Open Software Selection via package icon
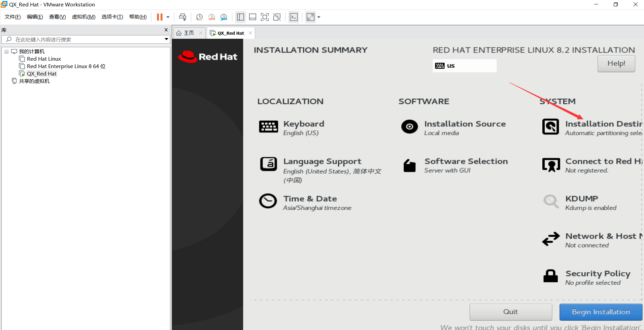 coord(409,165)
